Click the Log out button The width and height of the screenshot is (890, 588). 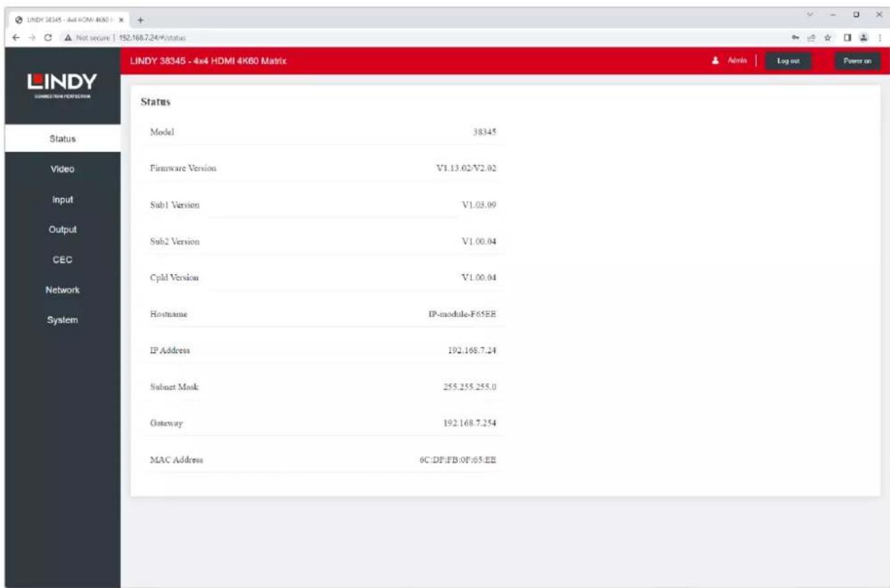(x=789, y=61)
